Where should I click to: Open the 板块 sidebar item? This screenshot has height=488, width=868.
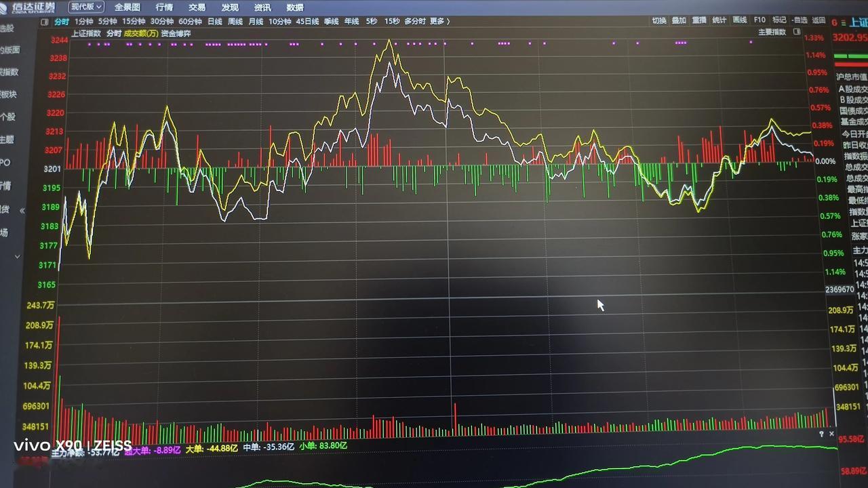8,94
